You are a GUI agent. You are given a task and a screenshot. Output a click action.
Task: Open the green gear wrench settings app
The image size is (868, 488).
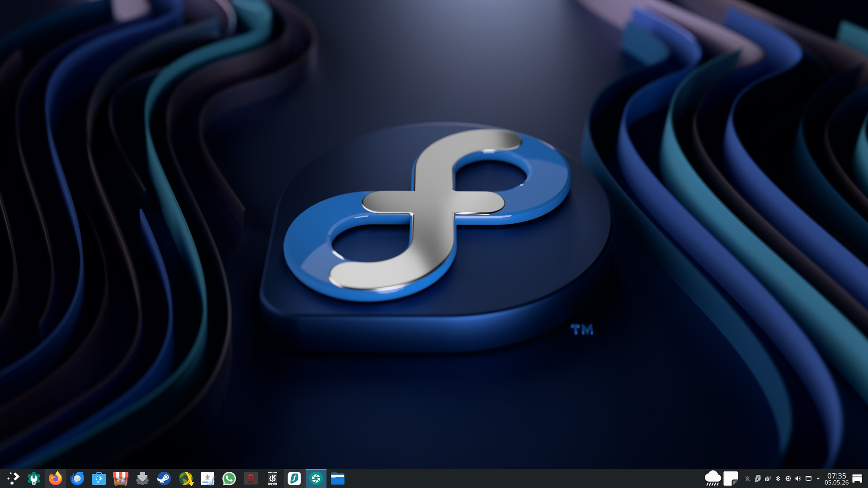[34, 478]
